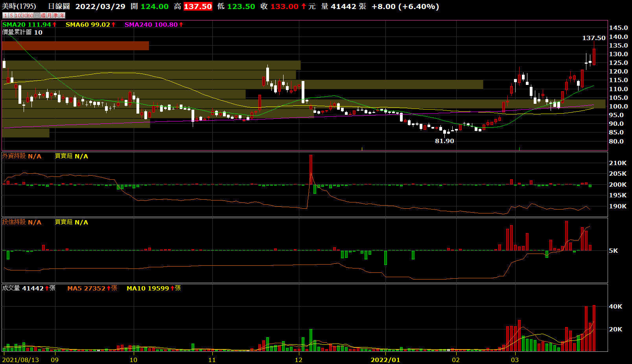Select the 10-minute period button

(18, 15)
